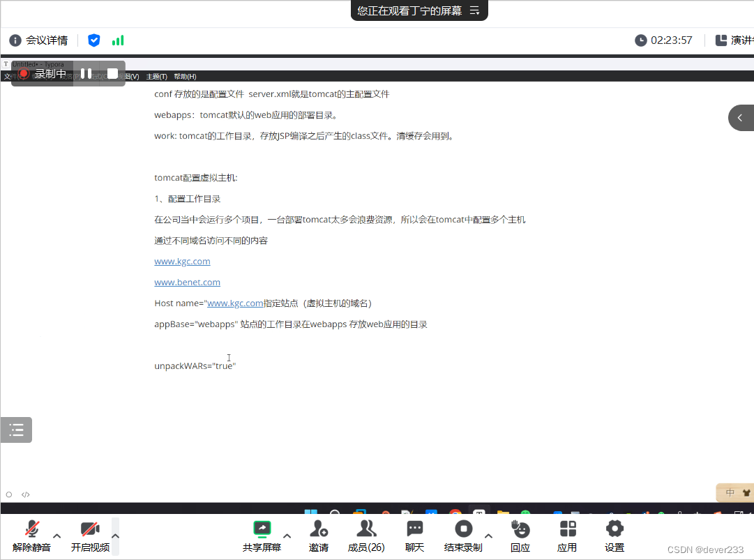Click the Chinese input method indicator
Screen dimensions: 754x560
[730, 493]
